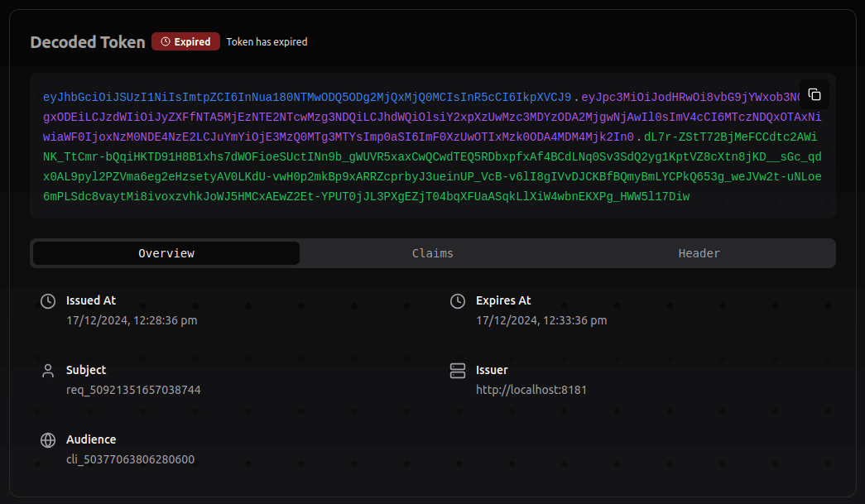Screen dimensions: 865x504
Task: Open the issuer link http://localhost:8181
Action: [531, 389]
